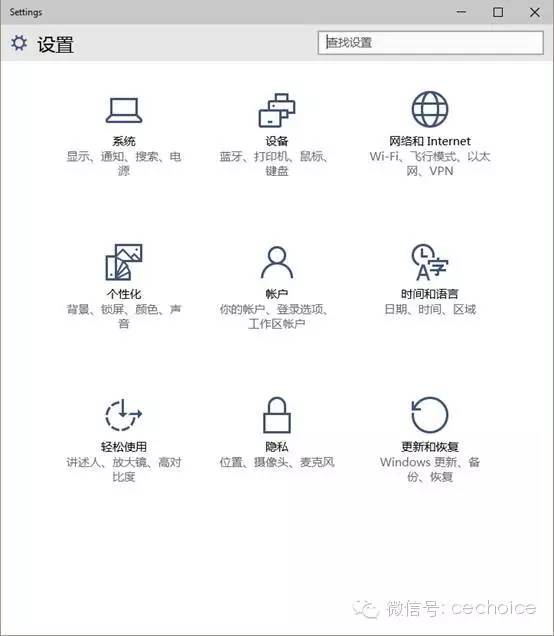554x636 pixels.
Task: Click the 更新和恢复 title text
Action: click(x=430, y=447)
